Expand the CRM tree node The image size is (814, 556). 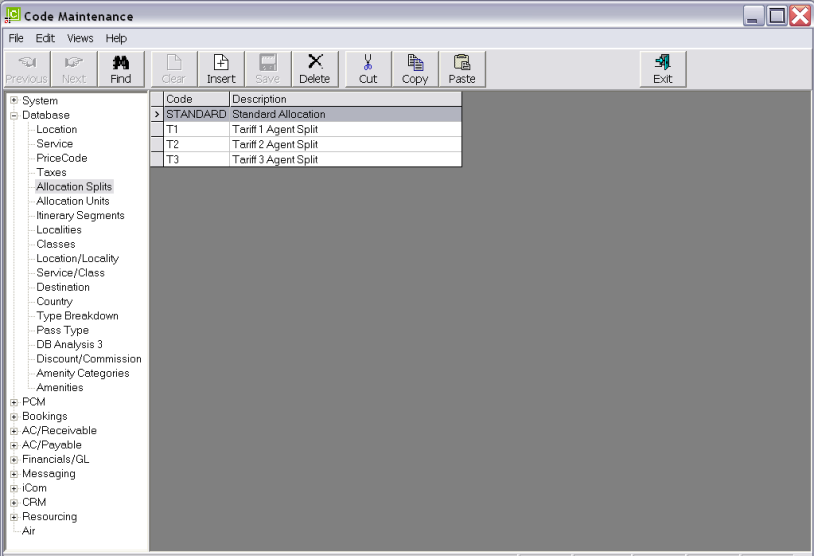point(14,503)
